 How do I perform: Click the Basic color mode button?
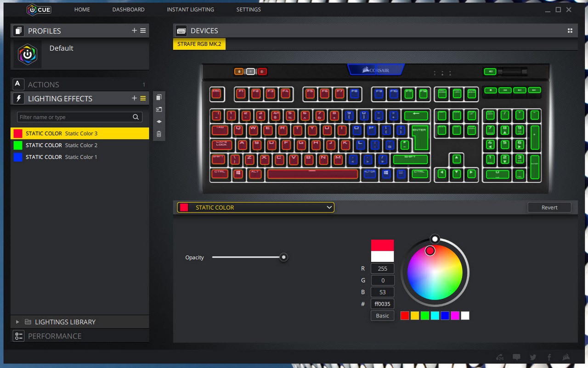(382, 316)
